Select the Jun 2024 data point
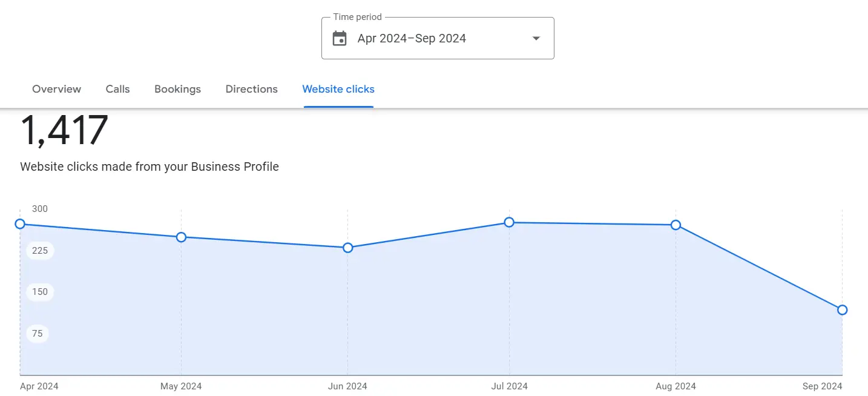868x396 pixels. pos(347,247)
